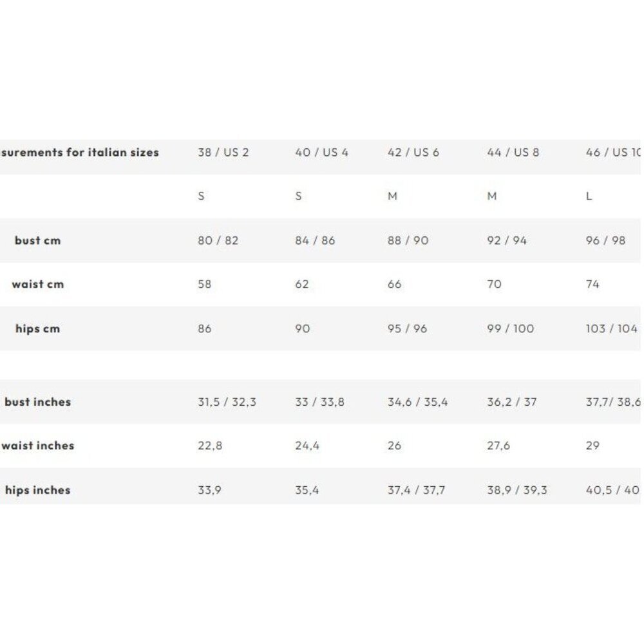Viewport: 644px width, 644px height.
Task: Click the '38 / US 2' column header
Action: pyautogui.click(x=223, y=153)
